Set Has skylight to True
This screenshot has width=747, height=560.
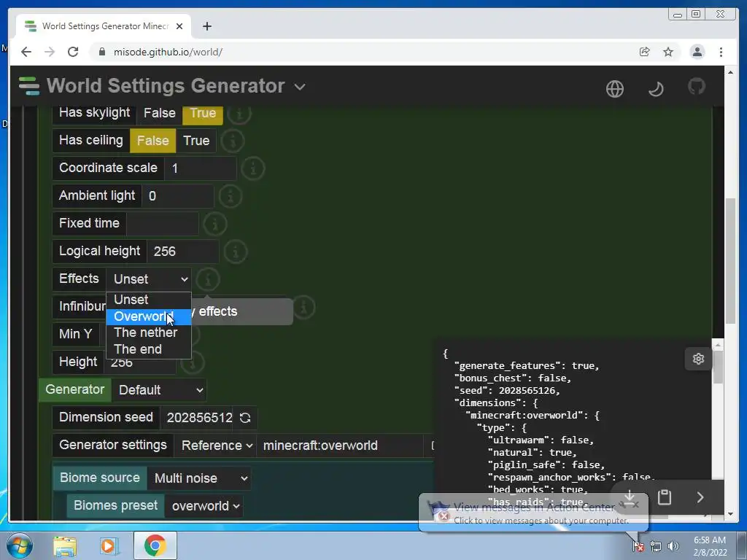click(203, 113)
